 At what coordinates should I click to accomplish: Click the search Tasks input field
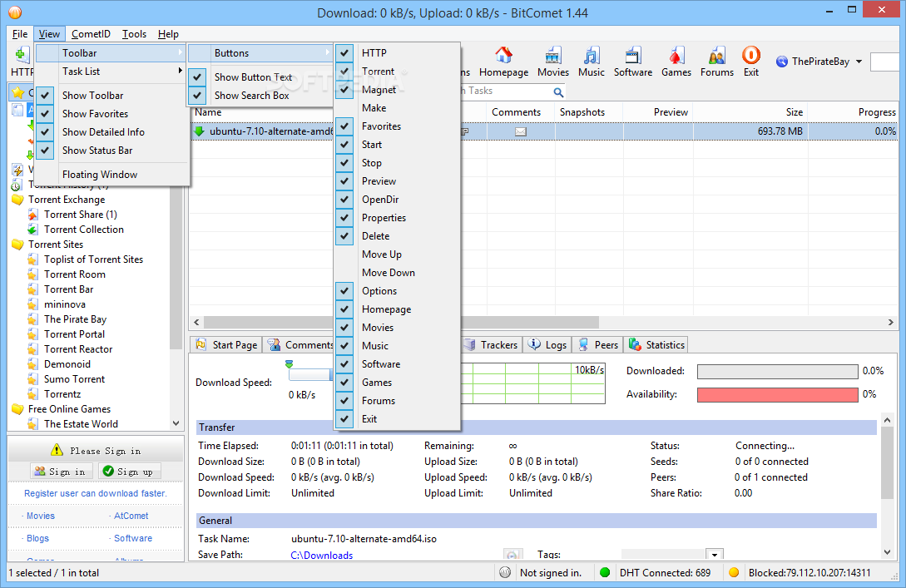coord(506,91)
